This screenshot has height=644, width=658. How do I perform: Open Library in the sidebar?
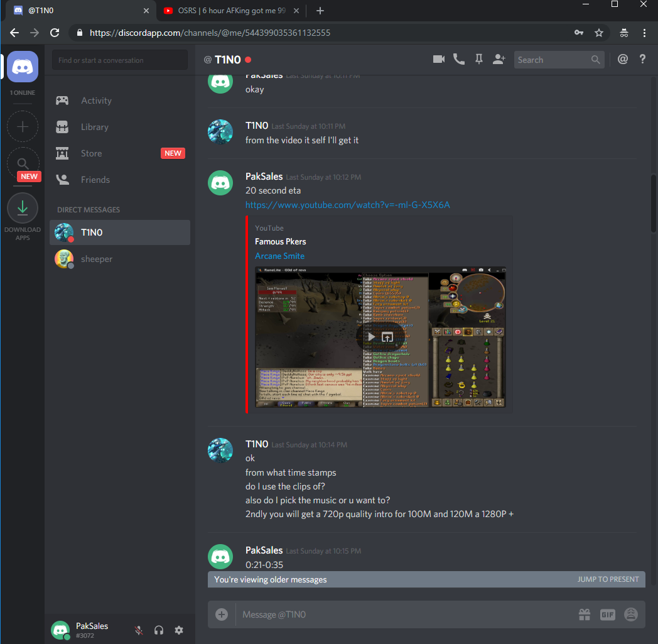pos(119,127)
